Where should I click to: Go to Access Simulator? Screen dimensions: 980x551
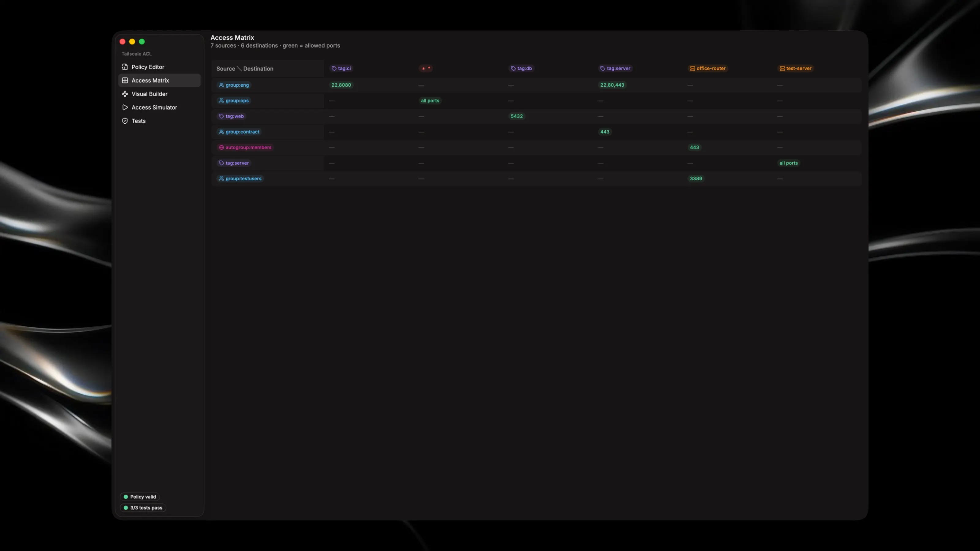159,107
